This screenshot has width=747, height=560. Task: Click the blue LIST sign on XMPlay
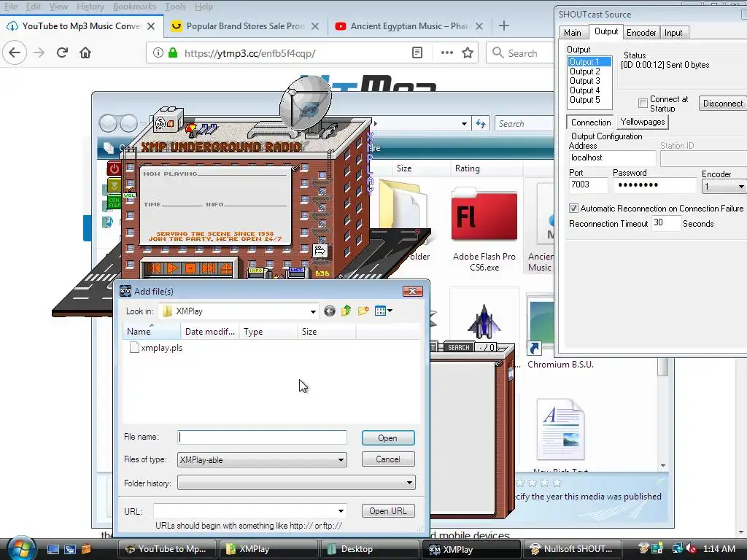point(296,270)
